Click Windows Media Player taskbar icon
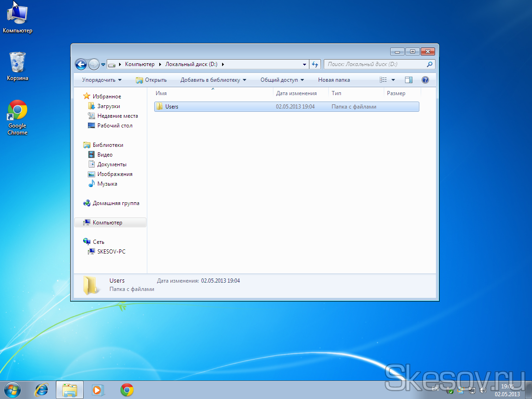Screen dimensions: 532x399 (x=98, y=390)
